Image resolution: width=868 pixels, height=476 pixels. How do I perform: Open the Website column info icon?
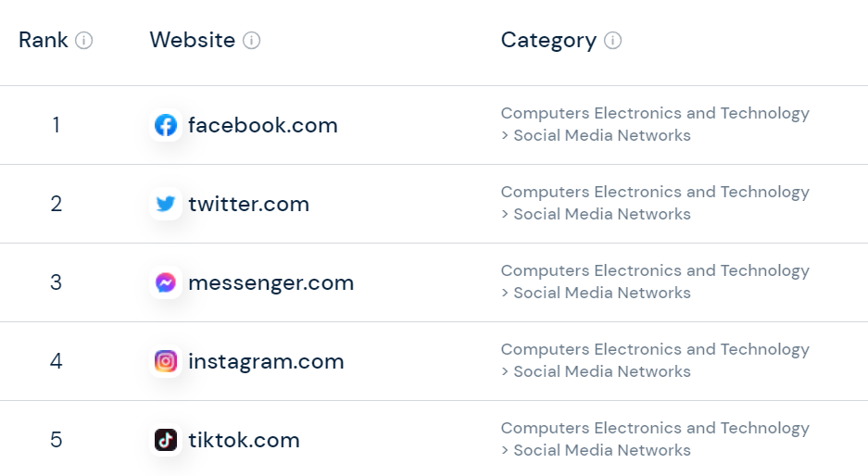point(251,41)
